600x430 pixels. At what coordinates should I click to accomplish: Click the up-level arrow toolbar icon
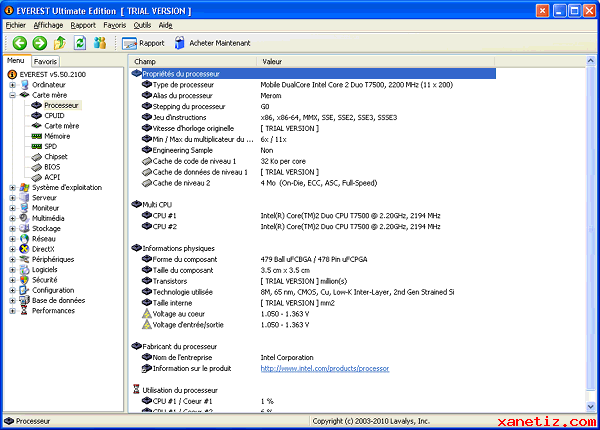pos(59,43)
